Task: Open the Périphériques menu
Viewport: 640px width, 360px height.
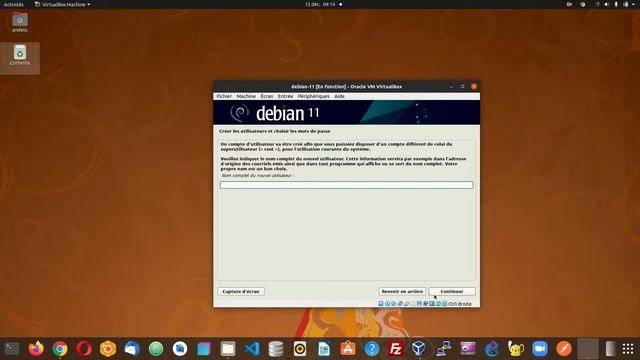Action: [313, 96]
